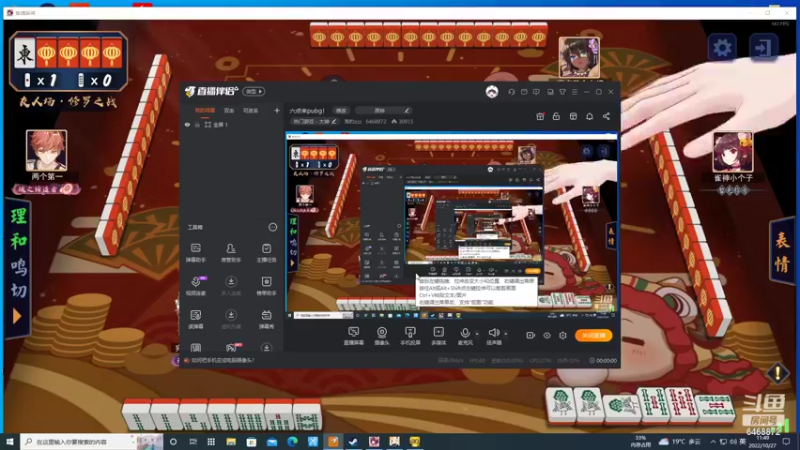
Task: Open Windows Start menu
Action: click(x=10, y=441)
